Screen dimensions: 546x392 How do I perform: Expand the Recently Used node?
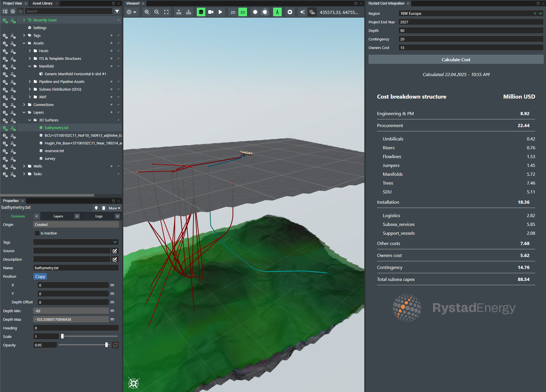pyautogui.click(x=24, y=20)
